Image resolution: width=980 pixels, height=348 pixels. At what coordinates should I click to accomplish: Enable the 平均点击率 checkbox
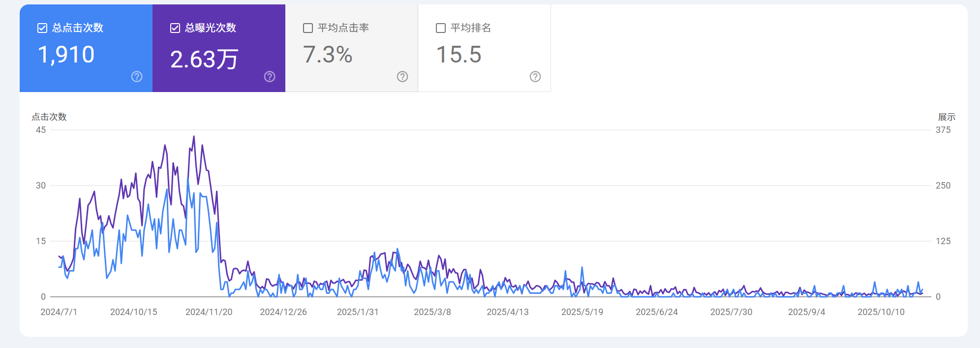(x=308, y=28)
